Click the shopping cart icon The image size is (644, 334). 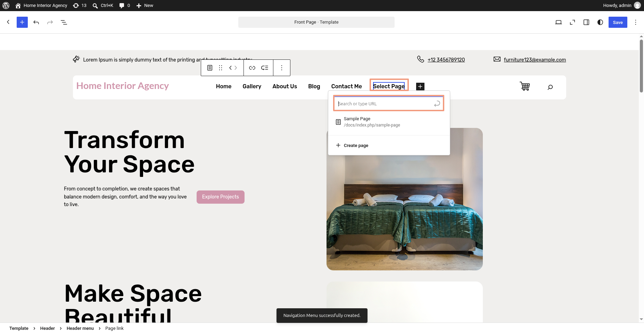[525, 86]
